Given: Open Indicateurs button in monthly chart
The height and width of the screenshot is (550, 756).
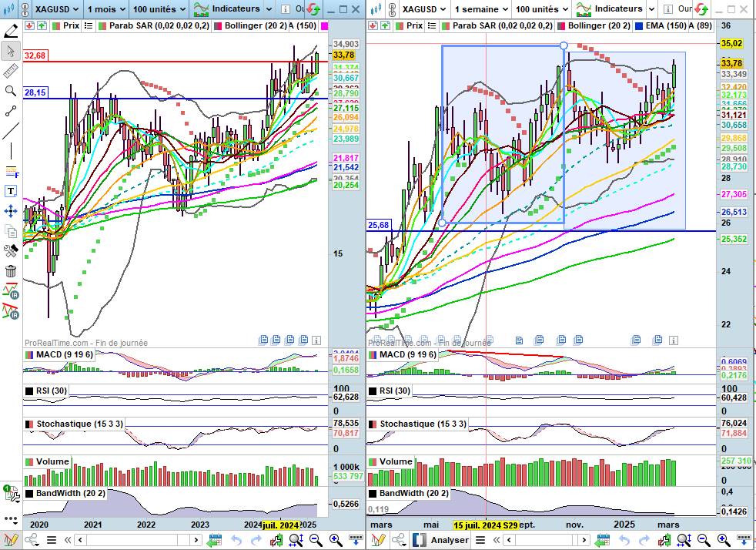Looking at the screenshot, I should coord(226,8).
